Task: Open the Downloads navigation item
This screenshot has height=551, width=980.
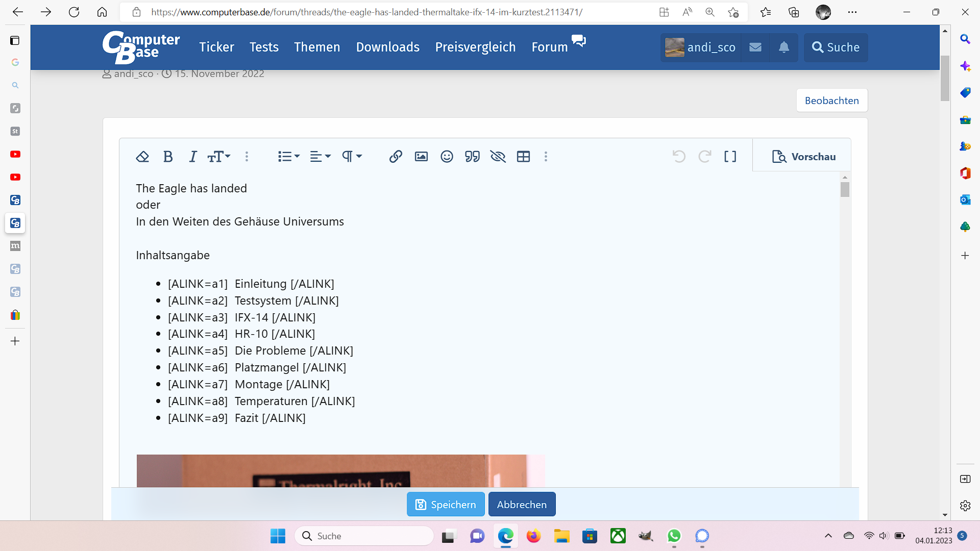Action: (387, 47)
